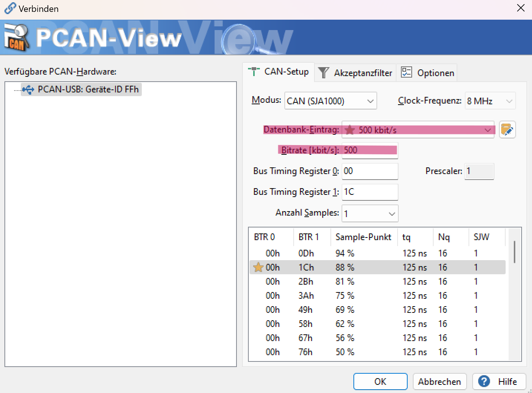Click the Nq column header

[451, 237]
